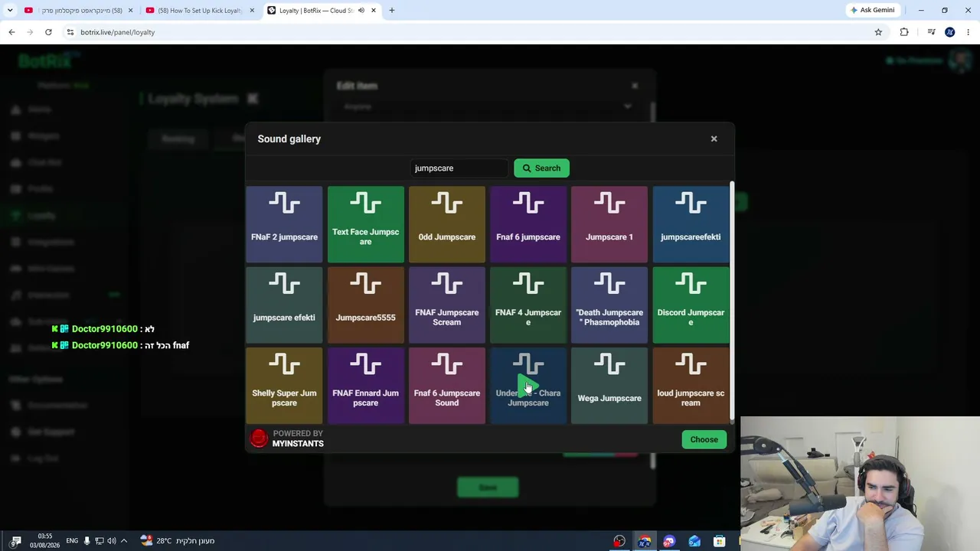980x551 pixels.
Task: Pick the "Shelly Super Jumpscare" tile
Action: [284, 386]
